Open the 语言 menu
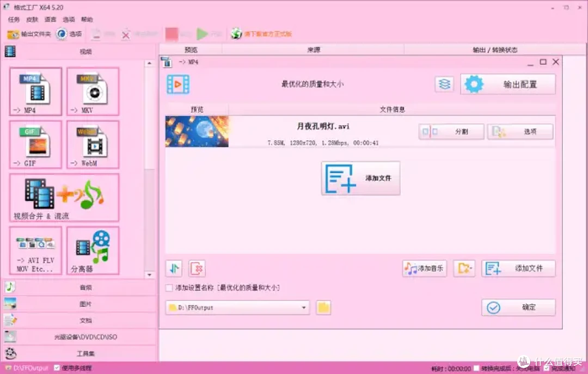 click(x=50, y=19)
